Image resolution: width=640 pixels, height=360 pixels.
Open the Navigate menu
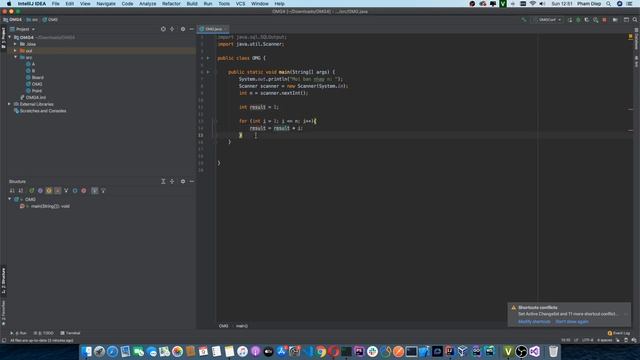click(x=106, y=4)
